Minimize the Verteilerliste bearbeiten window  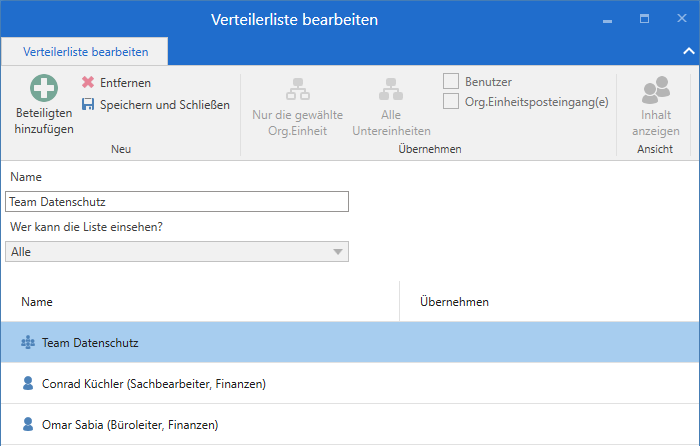pyautogui.click(x=607, y=20)
